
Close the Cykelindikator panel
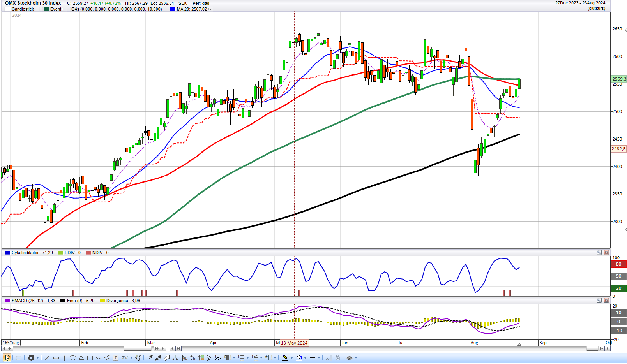606,253
